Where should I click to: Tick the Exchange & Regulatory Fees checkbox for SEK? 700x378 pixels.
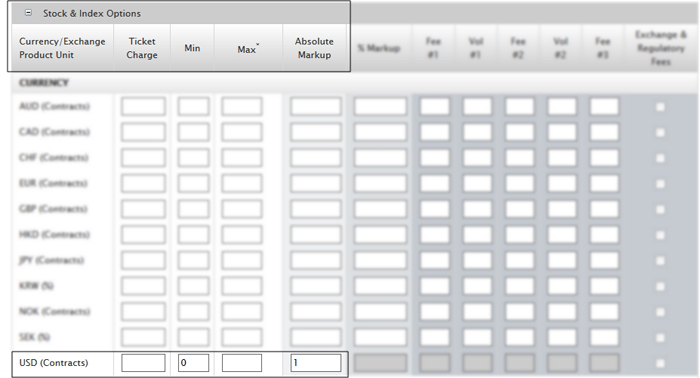click(x=660, y=338)
